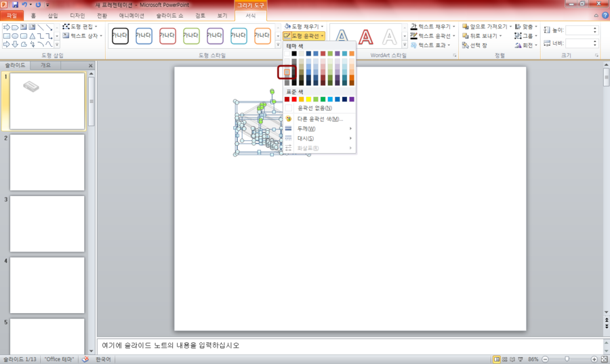Pick standard purple outline color swatch
The width and height of the screenshot is (610, 364).
click(x=352, y=100)
